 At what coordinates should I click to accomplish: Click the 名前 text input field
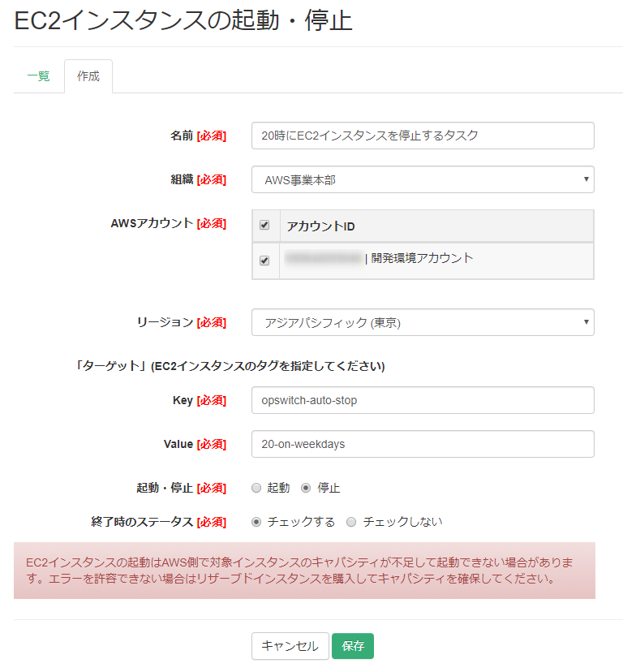pos(422,136)
